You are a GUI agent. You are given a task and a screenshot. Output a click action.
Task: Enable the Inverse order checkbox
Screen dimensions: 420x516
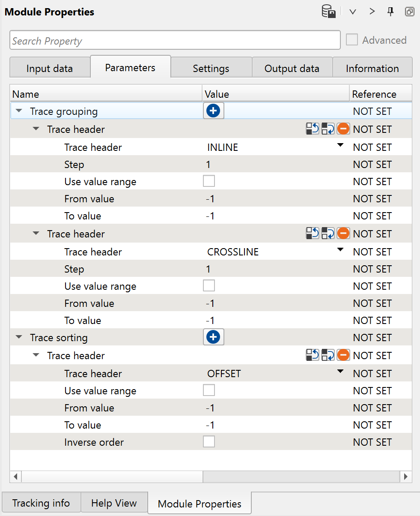[209, 442]
